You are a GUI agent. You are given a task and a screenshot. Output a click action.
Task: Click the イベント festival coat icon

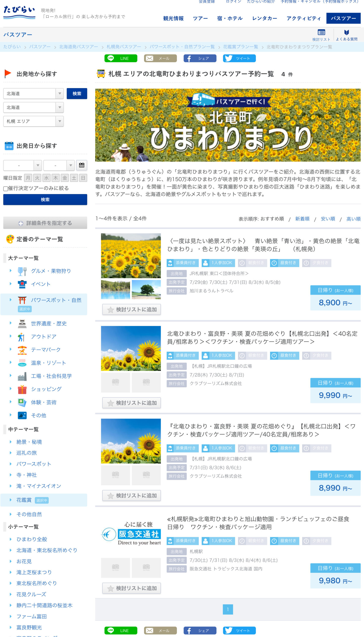[22, 284]
